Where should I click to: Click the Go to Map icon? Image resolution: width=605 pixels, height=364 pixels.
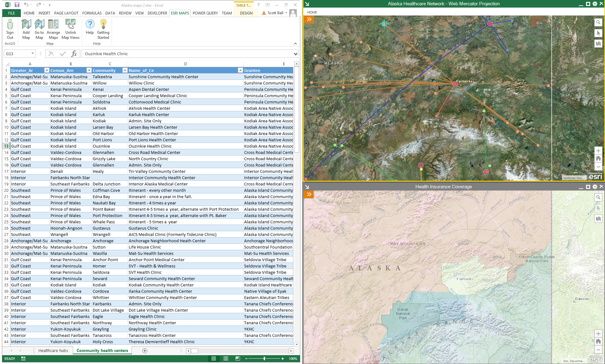[39, 29]
